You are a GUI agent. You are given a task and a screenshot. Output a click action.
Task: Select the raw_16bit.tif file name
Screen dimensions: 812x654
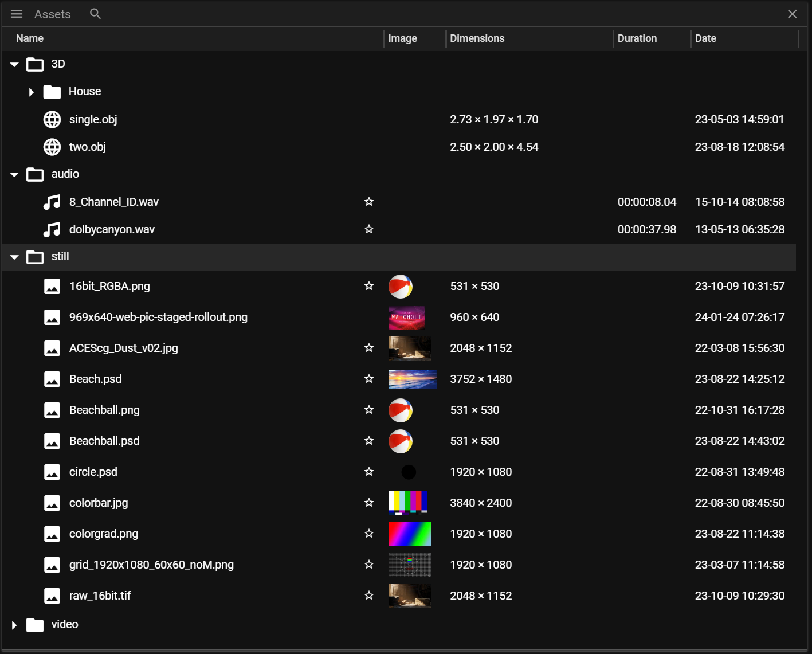(x=100, y=596)
